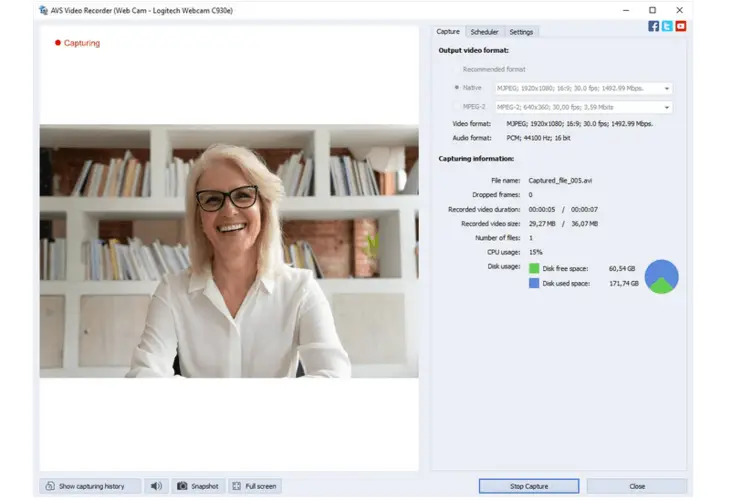Open the YouTube link icon
The image size is (731, 500).
[x=681, y=26]
